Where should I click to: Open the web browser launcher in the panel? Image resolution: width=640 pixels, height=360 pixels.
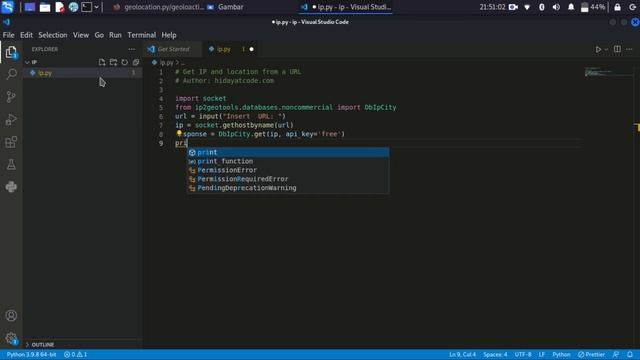(x=73, y=7)
